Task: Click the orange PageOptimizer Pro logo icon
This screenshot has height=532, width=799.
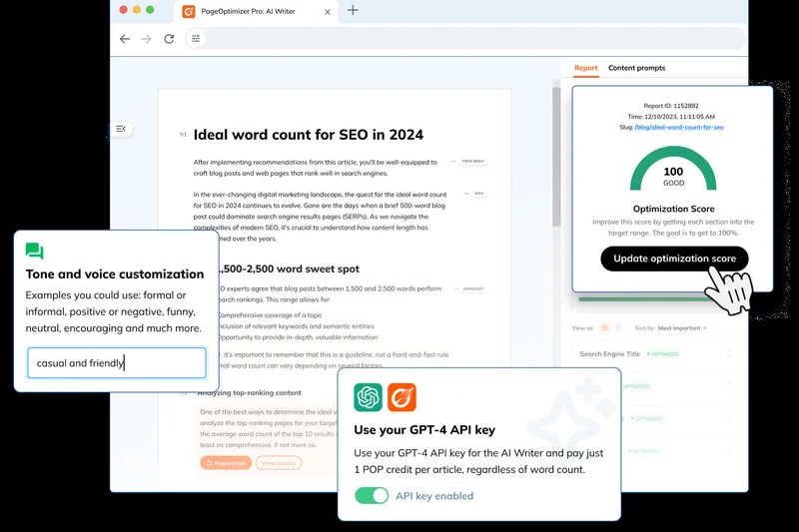Action: (401, 397)
